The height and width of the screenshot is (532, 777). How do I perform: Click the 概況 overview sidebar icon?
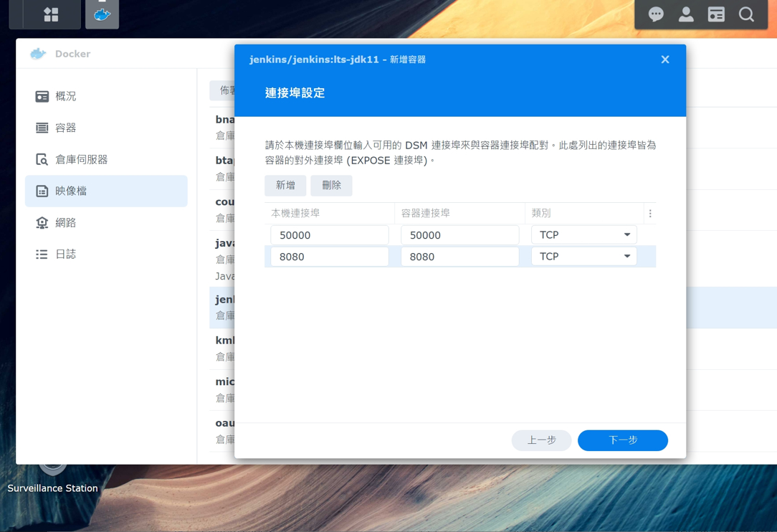pos(42,96)
